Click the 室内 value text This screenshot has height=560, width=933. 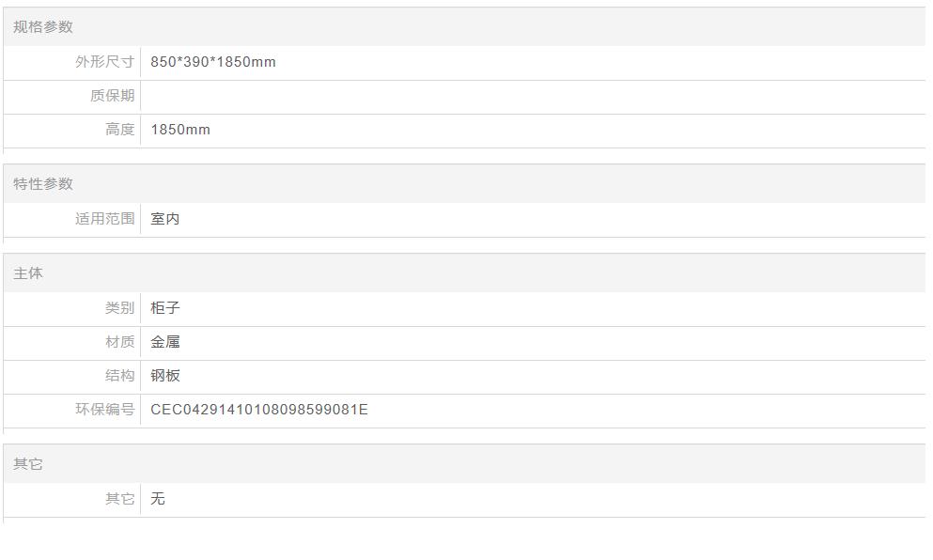165,219
